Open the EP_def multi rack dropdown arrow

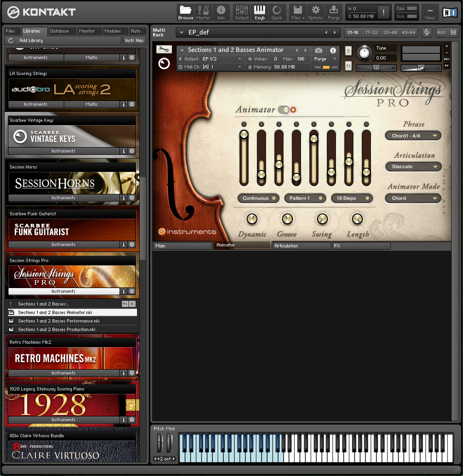click(x=182, y=32)
